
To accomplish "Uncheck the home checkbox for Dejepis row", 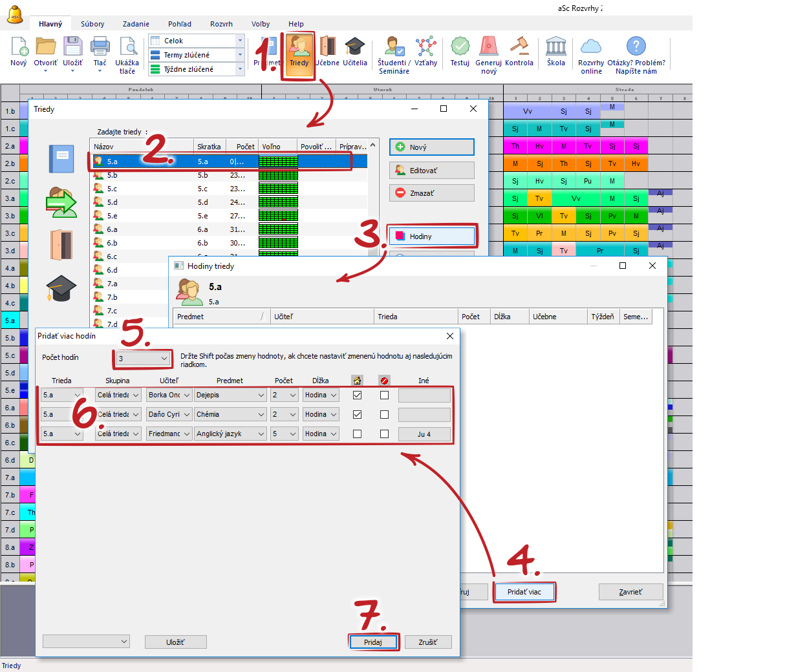I will [357, 395].
